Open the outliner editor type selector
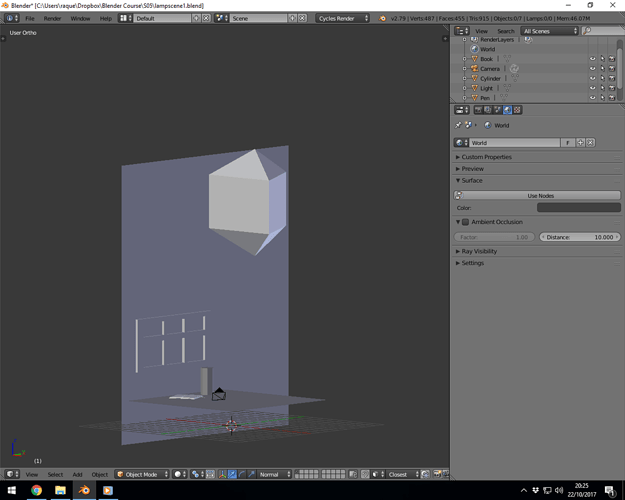The height and width of the screenshot is (500, 625). [462, 31]
